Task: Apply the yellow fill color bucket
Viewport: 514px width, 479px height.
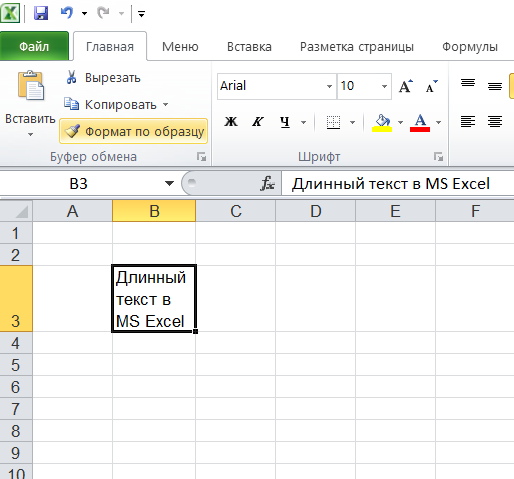Action: 382,123
